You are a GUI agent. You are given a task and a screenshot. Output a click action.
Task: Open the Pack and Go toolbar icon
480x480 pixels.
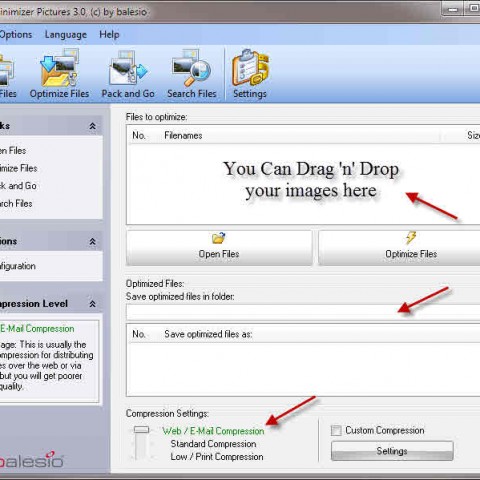128,68
